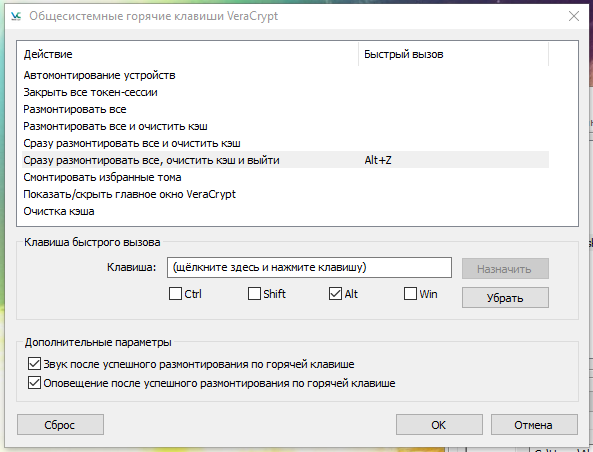Enable the Win modifier checkbox
593x452 pixels.
click(410, 294)
